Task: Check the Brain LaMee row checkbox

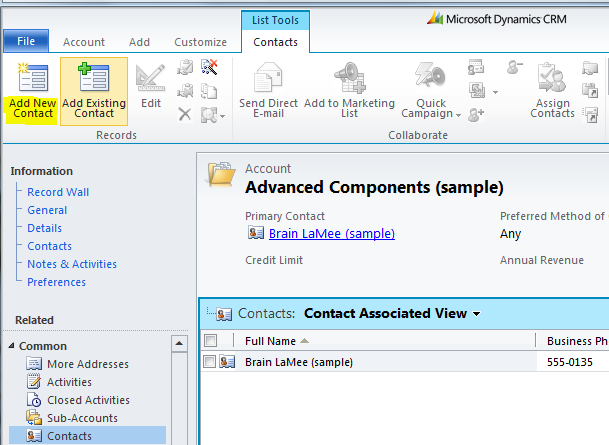Action: tap(209, 362)
